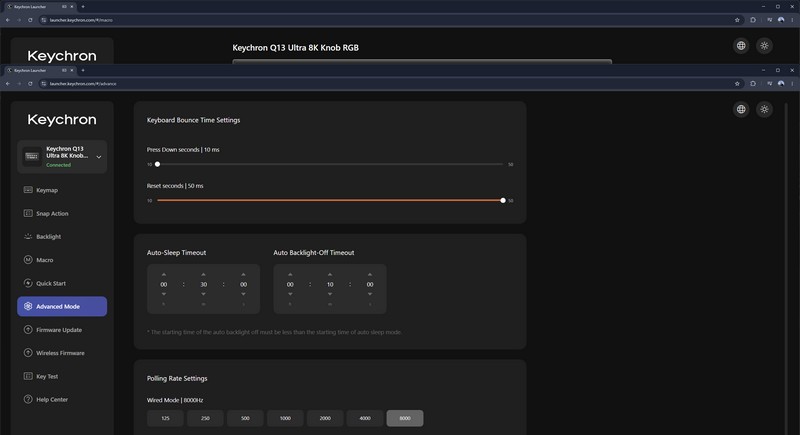Click address bar showing launcher.keychron.com/#/macro
This screenshot has width=800, height=435.
(x=388, y=20)
